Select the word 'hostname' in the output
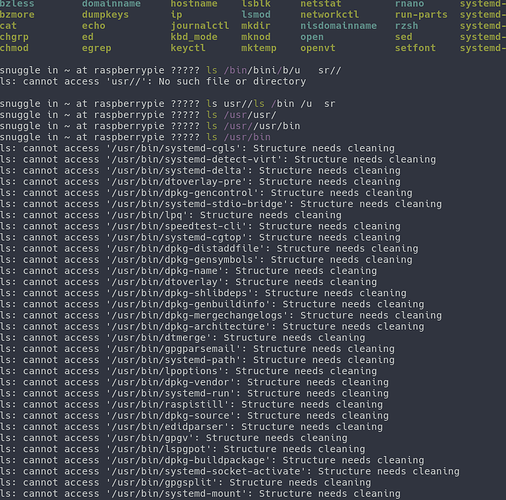Screen dimensions: 506x500 point(194,4)
